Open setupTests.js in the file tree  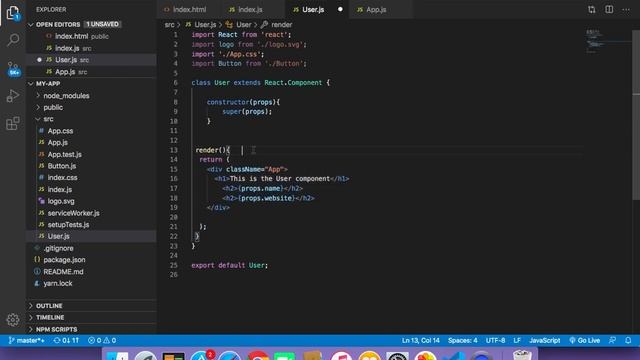(68, 224)
